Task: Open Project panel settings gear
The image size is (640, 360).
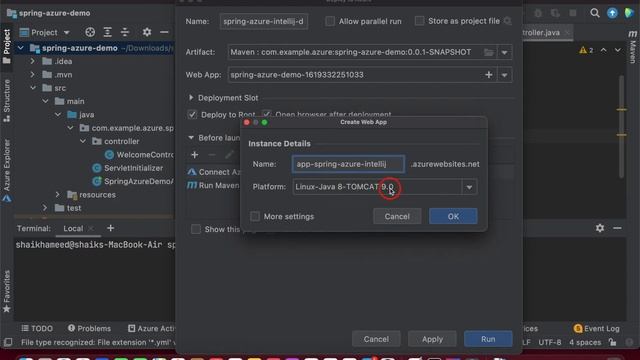Action: coord(147,32)
